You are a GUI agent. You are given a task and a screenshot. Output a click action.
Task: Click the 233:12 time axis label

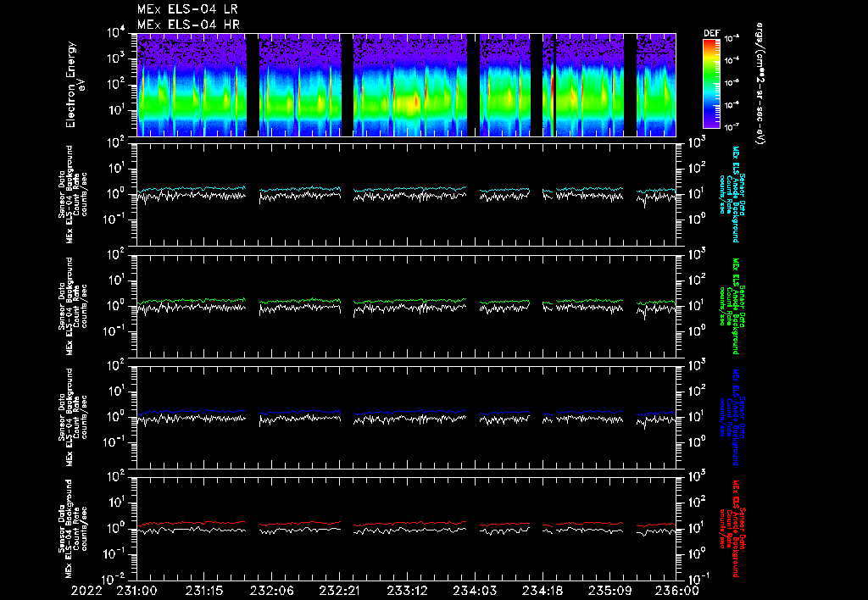pos(407,591)
